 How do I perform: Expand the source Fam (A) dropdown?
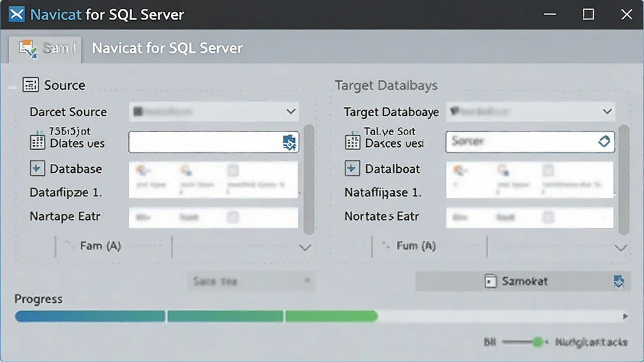(305, 248)
